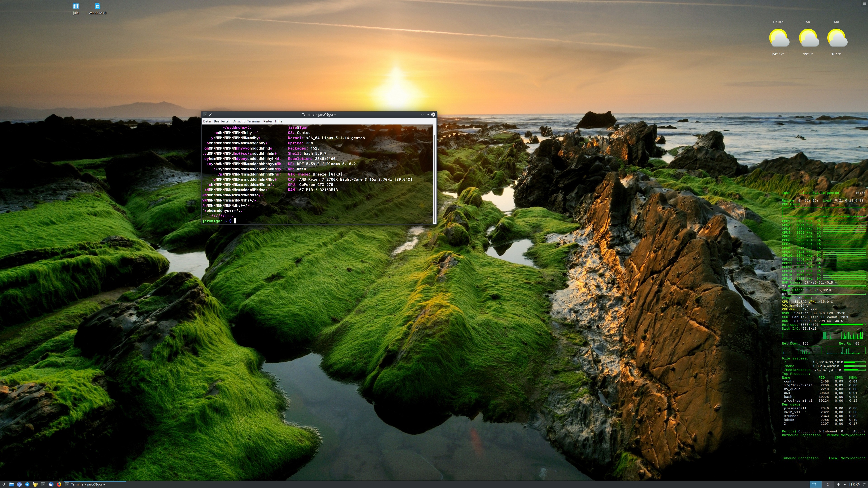868x488 pixels.
Task: Open the KDE application launcher
Action: (3, 484)
